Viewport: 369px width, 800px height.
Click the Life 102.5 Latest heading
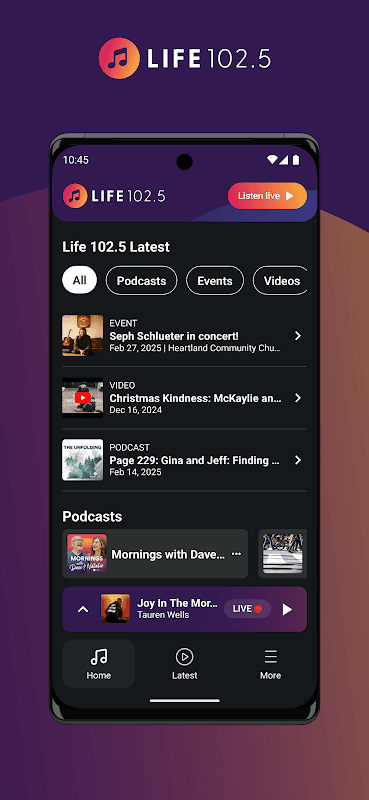coord(116,247)
